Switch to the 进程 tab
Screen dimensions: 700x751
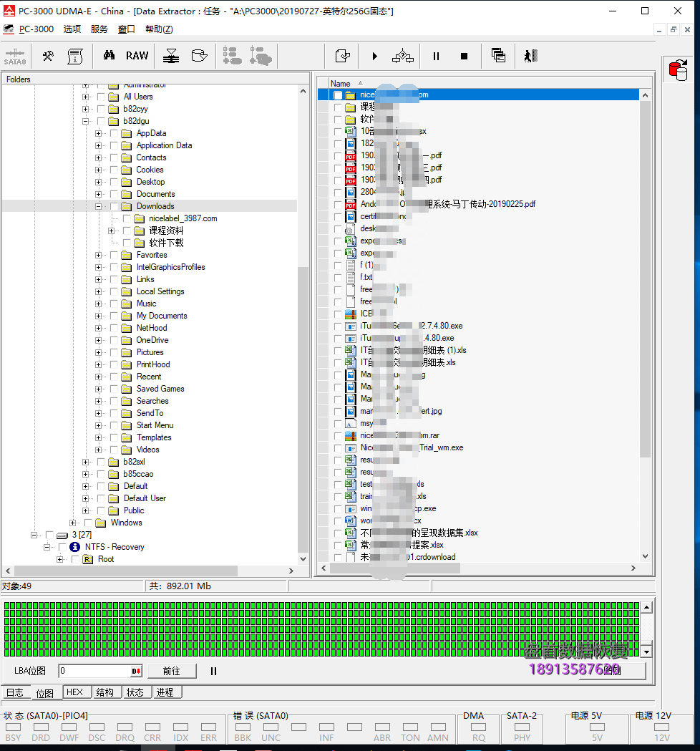click(x=165, y=692)
